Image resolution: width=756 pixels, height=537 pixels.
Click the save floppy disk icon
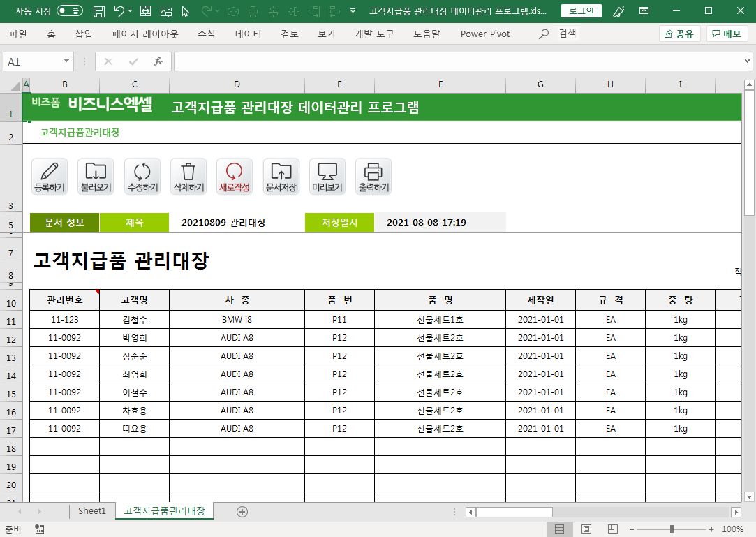pos(99,11)
